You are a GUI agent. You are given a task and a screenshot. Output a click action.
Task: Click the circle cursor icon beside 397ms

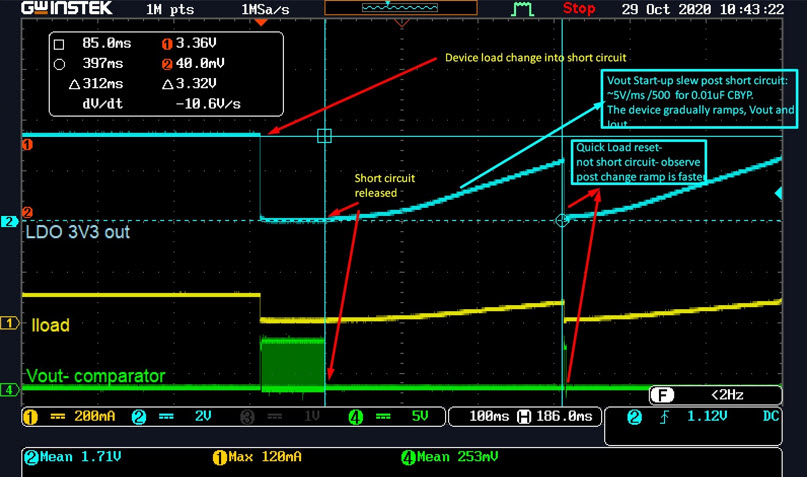pyautogui.click(x=59, y=64)
